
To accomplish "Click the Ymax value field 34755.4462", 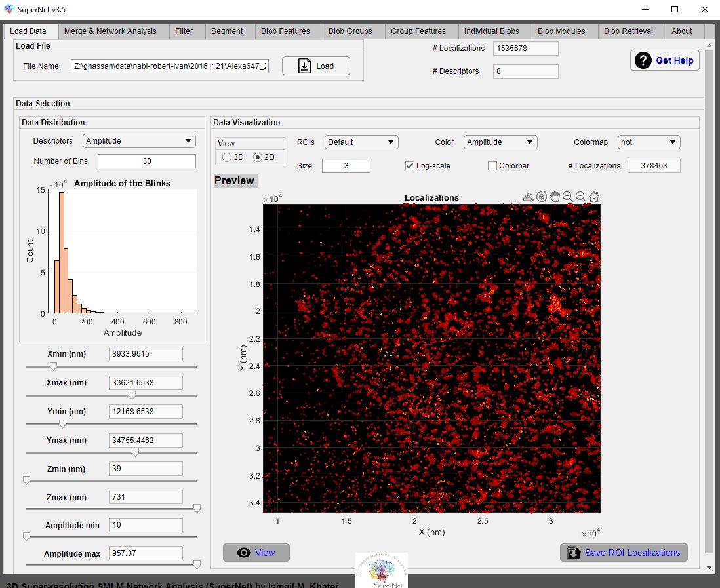I will 146,441.
